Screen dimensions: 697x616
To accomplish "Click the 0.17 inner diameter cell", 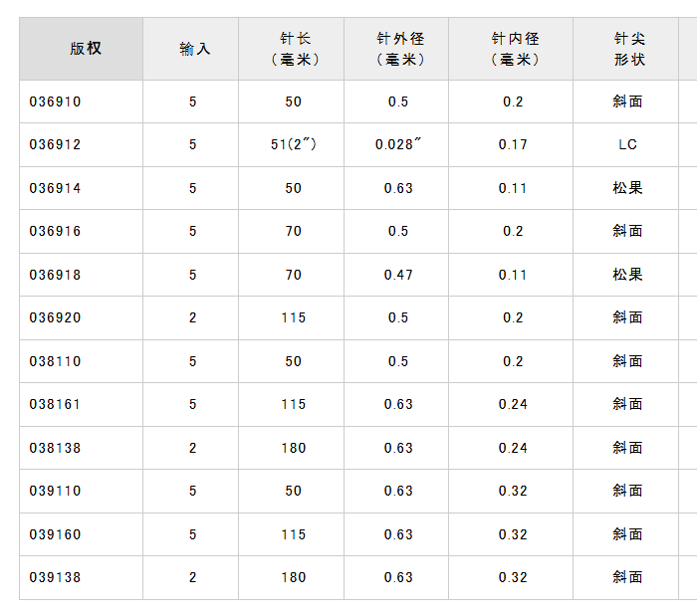I will 513,145.
